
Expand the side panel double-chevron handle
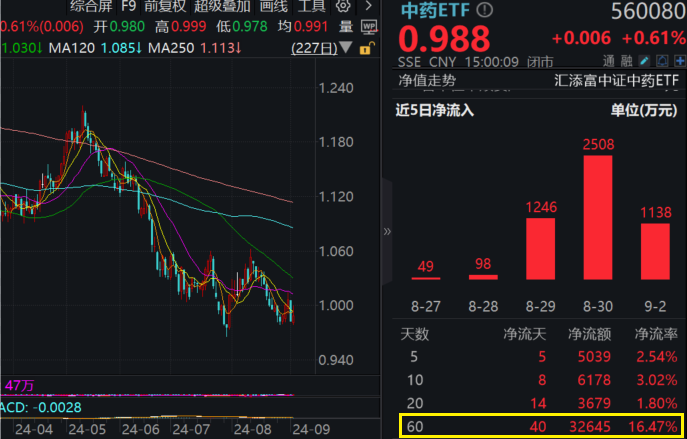(388, 231)
